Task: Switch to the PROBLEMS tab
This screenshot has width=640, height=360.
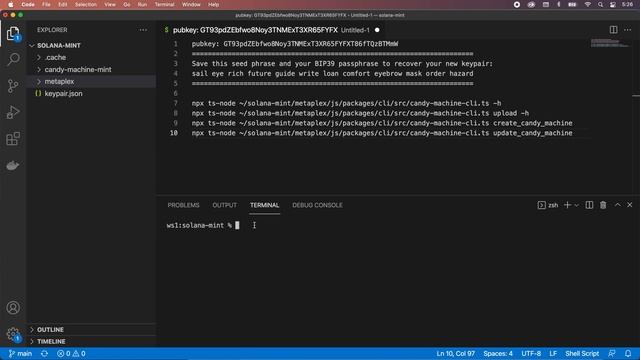Action: (x=183, y=205)
